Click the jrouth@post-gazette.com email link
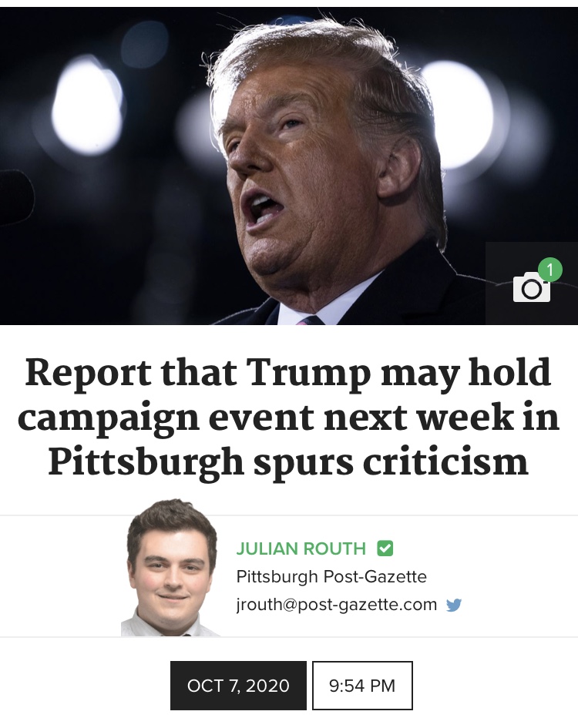Image resolution: width=578 pixels, height=728 pixels. [x=337, y=605]
